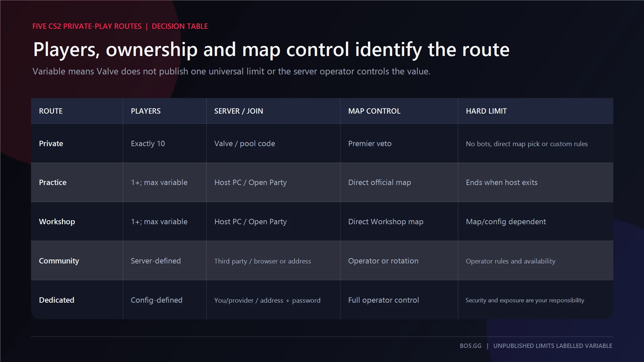Click the 'FIVE CS2 PRIVATE-PLAY ROUTES' label
Viewport: 644px width, 362px height.
tap(87, 26)
